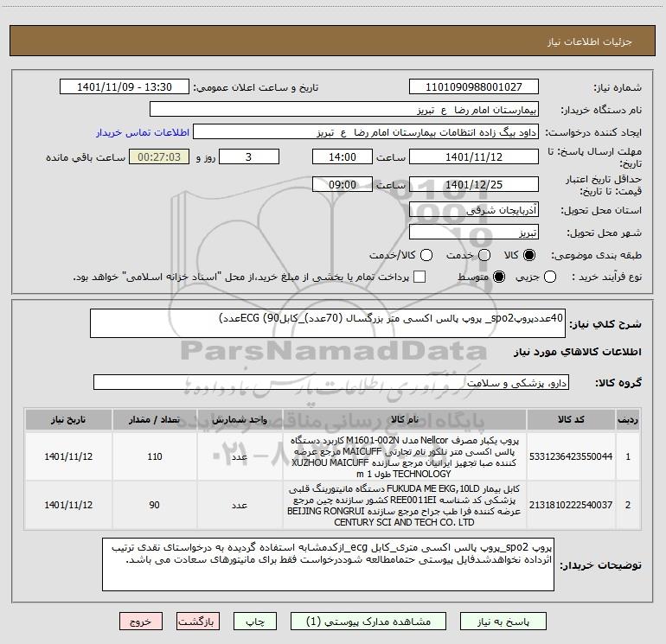666x644 pixels.
Task: Click the چاپ print button
Action: (x=255, y=622)
